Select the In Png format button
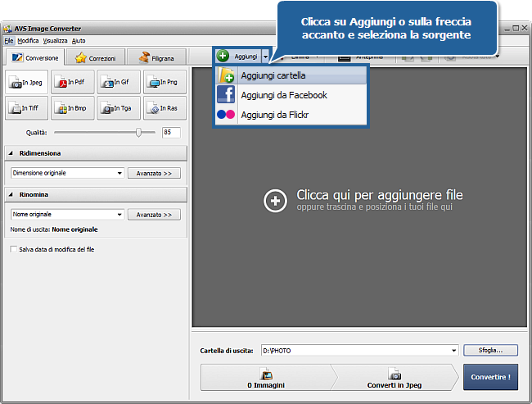 [x=165, y=82]
